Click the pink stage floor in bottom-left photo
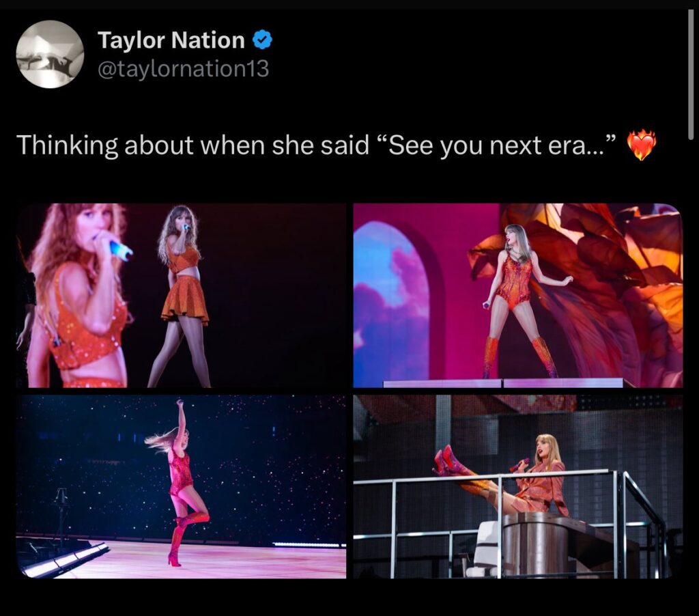This screenshot has height=616, width=699. (x=239, y=560)
